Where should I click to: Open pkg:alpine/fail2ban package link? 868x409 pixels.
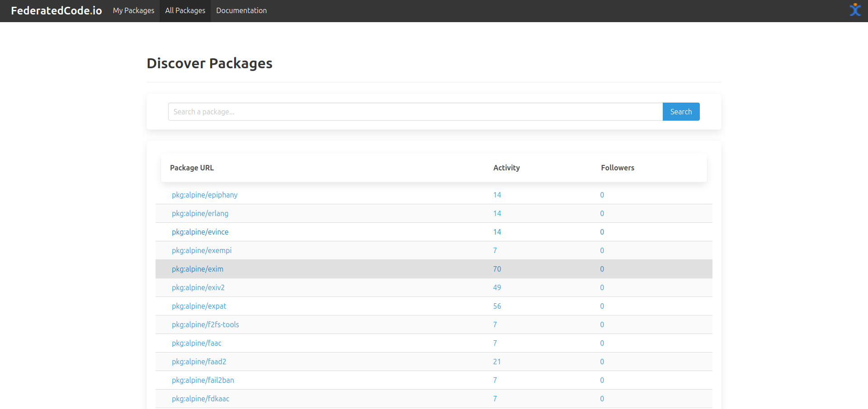click(203, 380)
